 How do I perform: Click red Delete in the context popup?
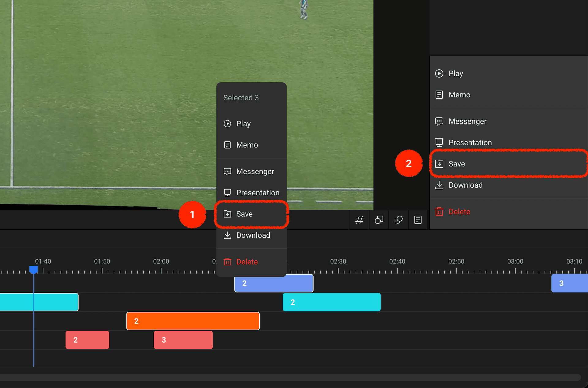point(247,262)
